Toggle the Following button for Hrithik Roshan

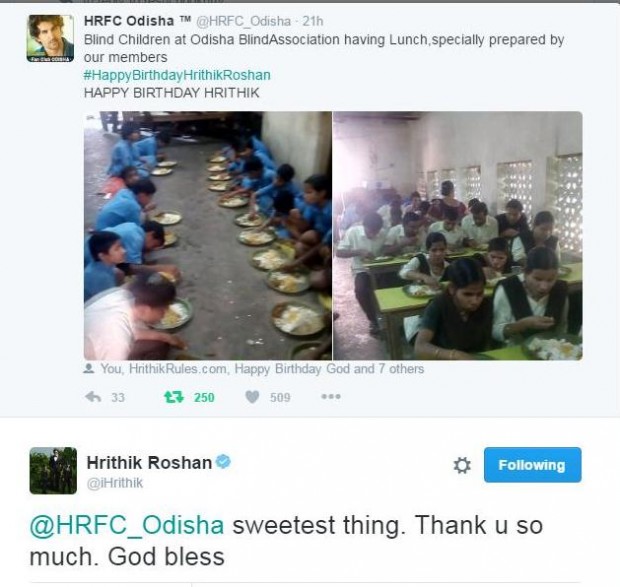[x=532, y=465]
